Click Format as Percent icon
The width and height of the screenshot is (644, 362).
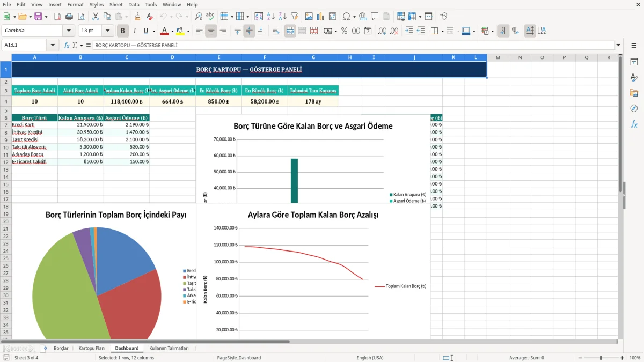[344, 31]
